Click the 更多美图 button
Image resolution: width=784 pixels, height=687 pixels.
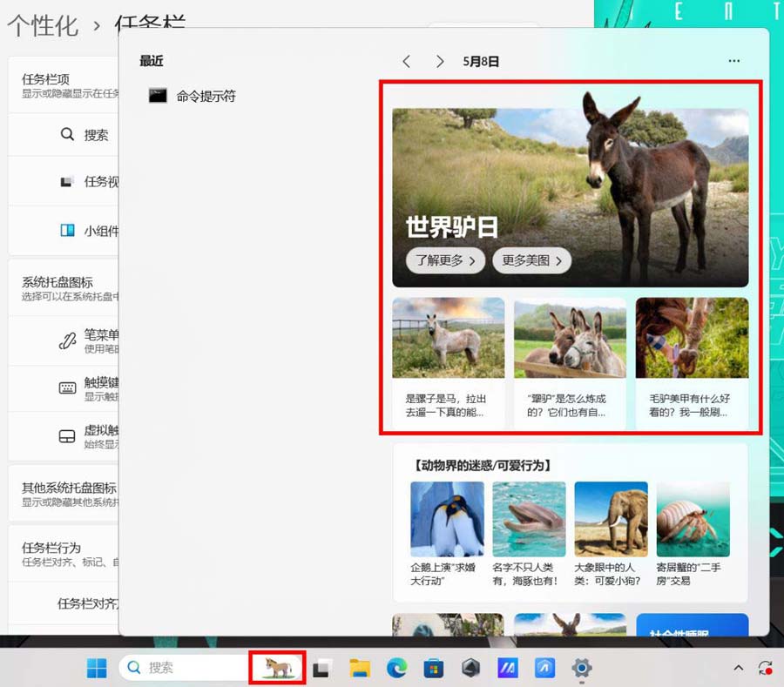[x=531, y=260]
